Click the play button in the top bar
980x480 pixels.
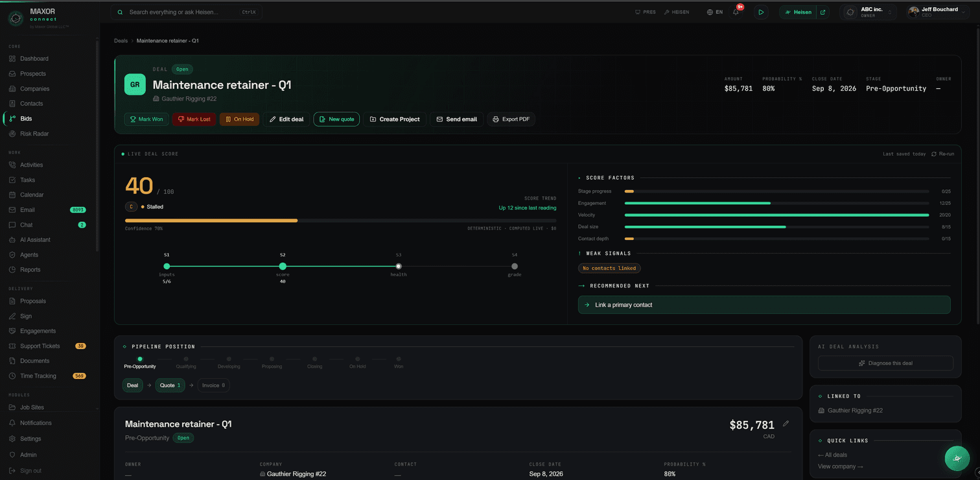pos(761,12)
